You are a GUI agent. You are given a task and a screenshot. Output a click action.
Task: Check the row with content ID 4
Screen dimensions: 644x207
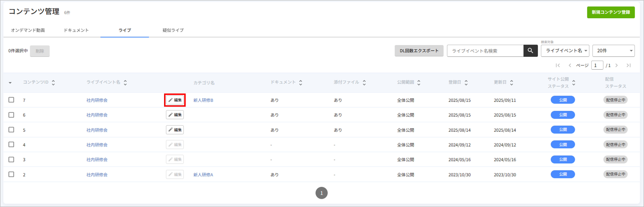tap(11, 145)
